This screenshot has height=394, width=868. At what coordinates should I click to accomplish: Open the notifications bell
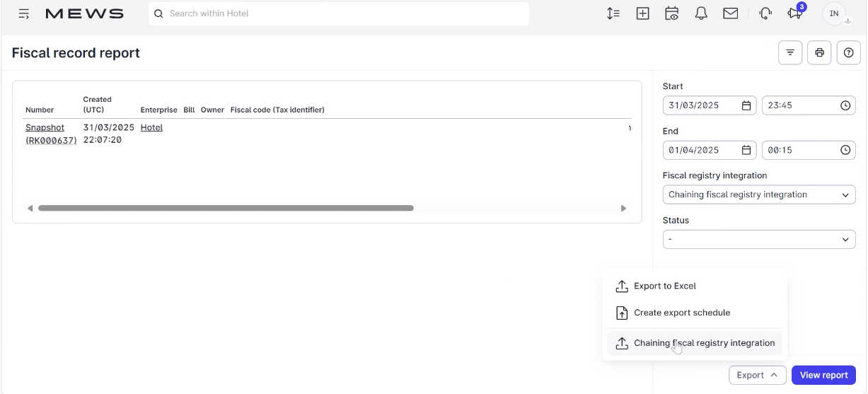click(701, 13)
